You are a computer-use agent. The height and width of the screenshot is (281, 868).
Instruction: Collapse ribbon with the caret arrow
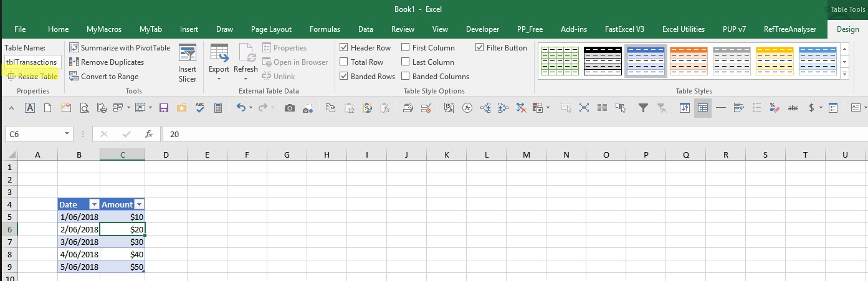click(12, 108)
